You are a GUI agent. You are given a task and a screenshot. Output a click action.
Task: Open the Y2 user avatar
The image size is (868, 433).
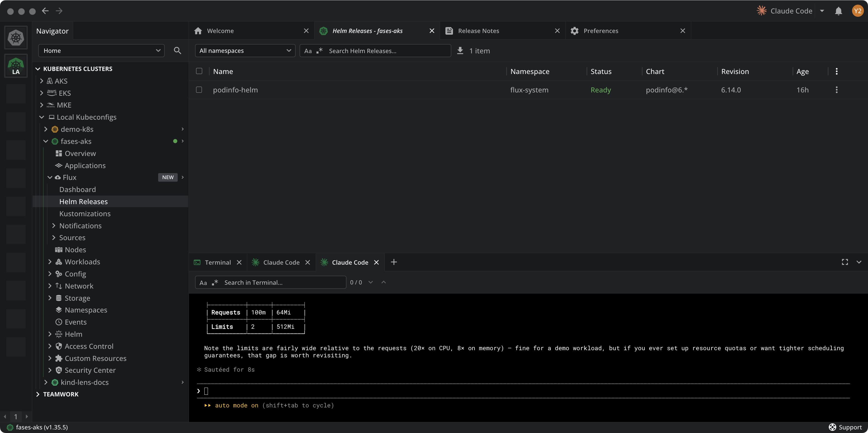click(x=858, y=11)
